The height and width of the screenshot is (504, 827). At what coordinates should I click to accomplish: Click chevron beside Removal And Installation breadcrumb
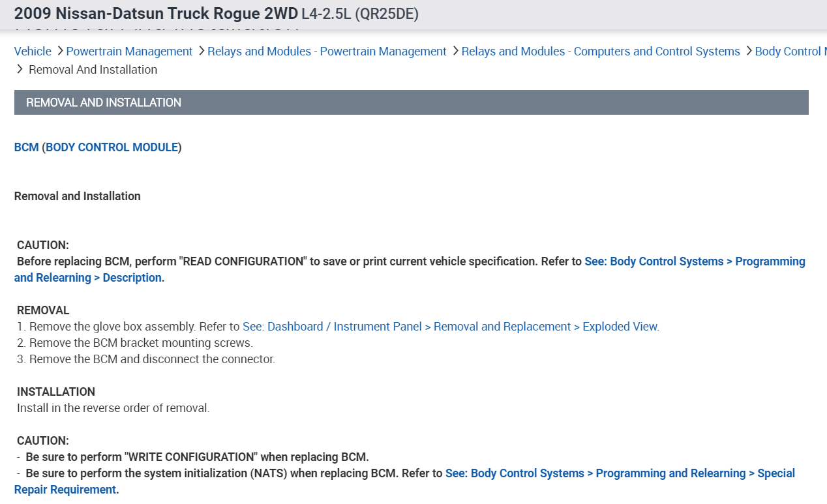[20, 69]
